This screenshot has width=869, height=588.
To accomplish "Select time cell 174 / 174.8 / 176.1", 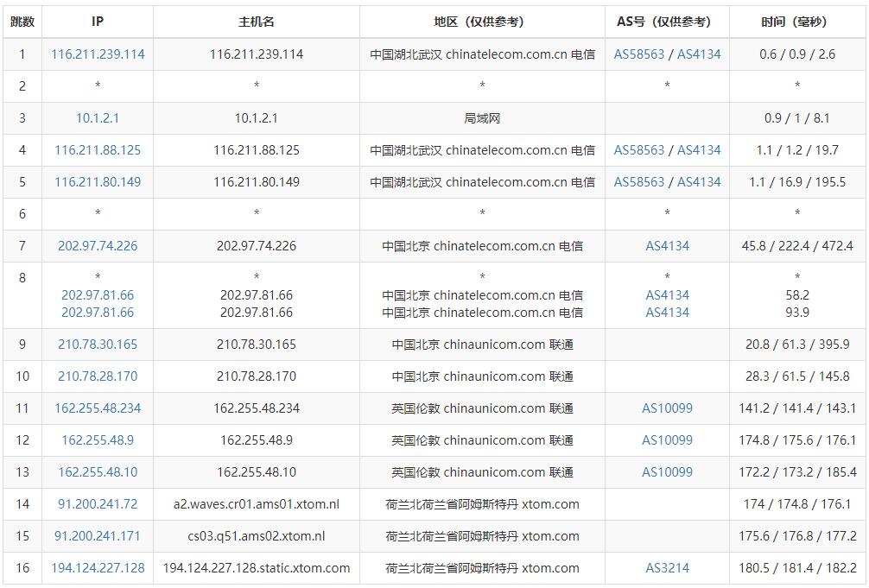I will [797, 504].
